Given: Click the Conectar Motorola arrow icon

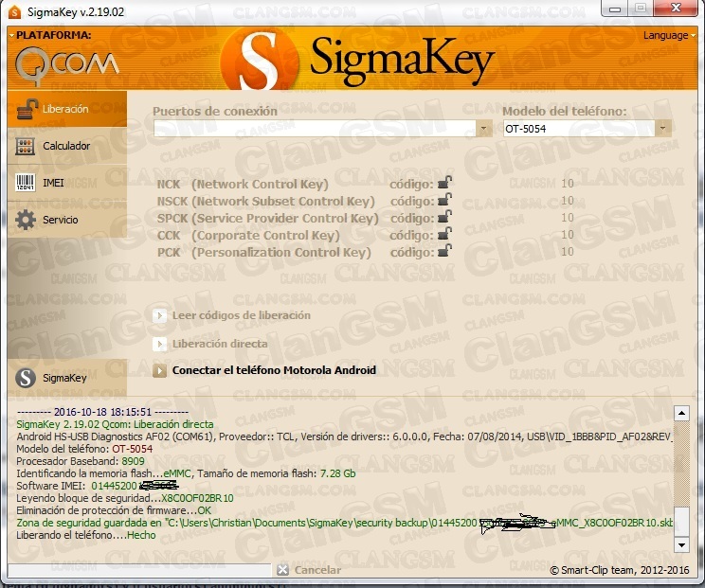Looking at the screenshot, I should click(159, 370).
